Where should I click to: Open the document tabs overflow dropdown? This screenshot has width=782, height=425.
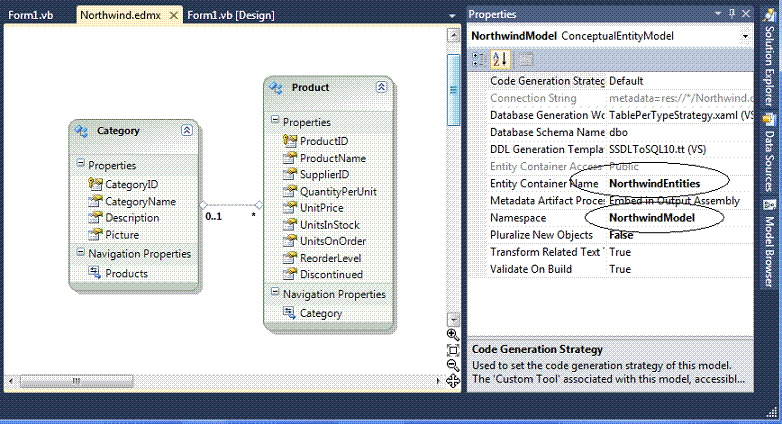coord(452,16)
